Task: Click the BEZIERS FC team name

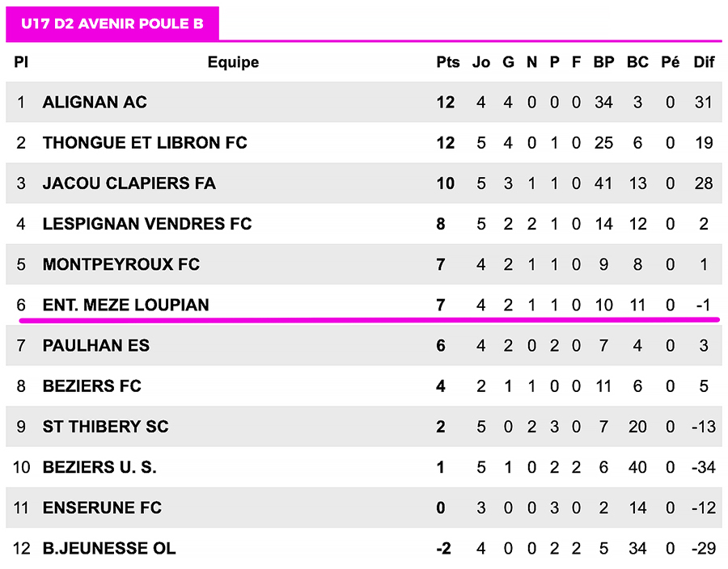Action: [x=92, y=386]
